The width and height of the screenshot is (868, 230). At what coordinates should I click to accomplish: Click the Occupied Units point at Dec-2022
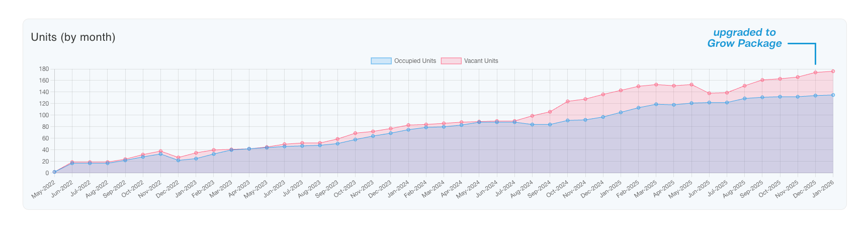(178, 161)
